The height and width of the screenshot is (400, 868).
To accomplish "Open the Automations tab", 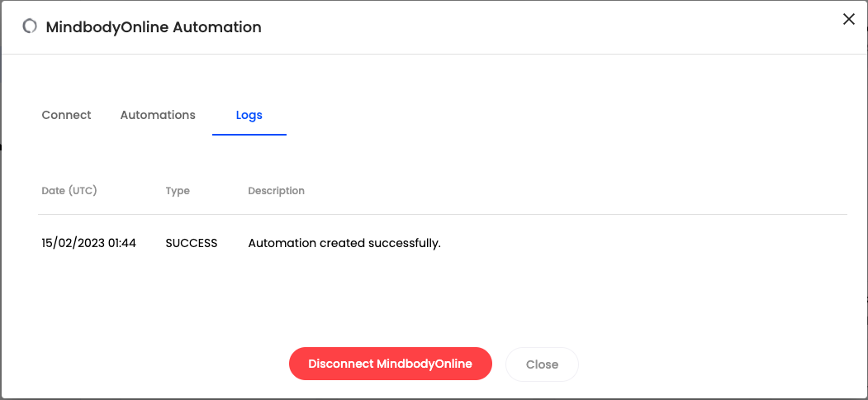I will [x=158, y=115].
